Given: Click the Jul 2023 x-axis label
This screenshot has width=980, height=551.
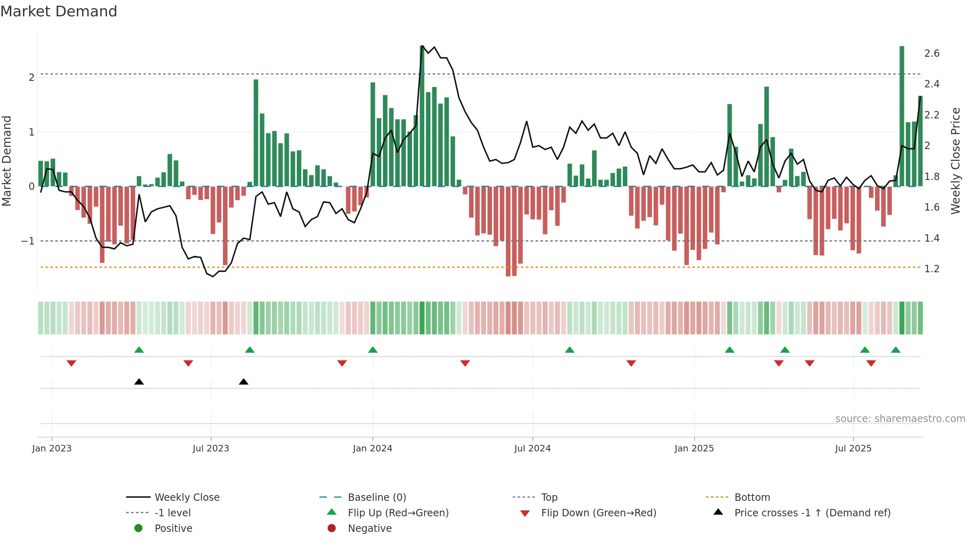Looking at the screenshot, I should [x=211, y=448].
